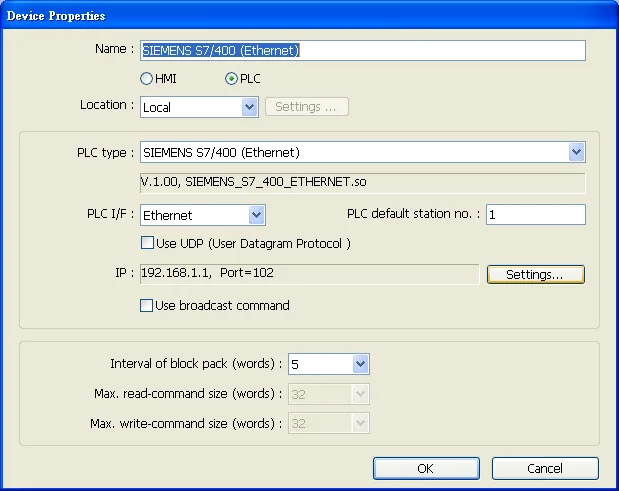Screen dimensions: 619x491
Task: Select the HMI radio button
Action: coord(146,79)
